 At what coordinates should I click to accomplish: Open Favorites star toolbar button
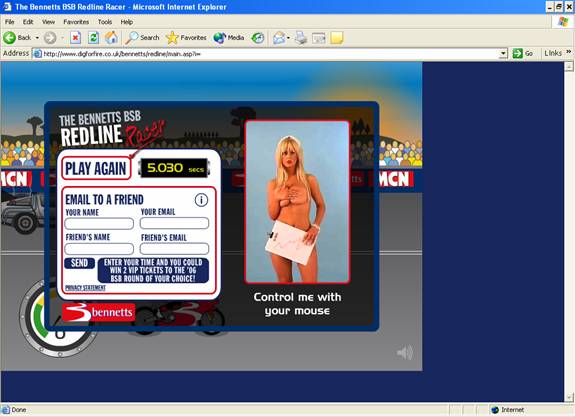pyautogui.click(x=186, y=37)
